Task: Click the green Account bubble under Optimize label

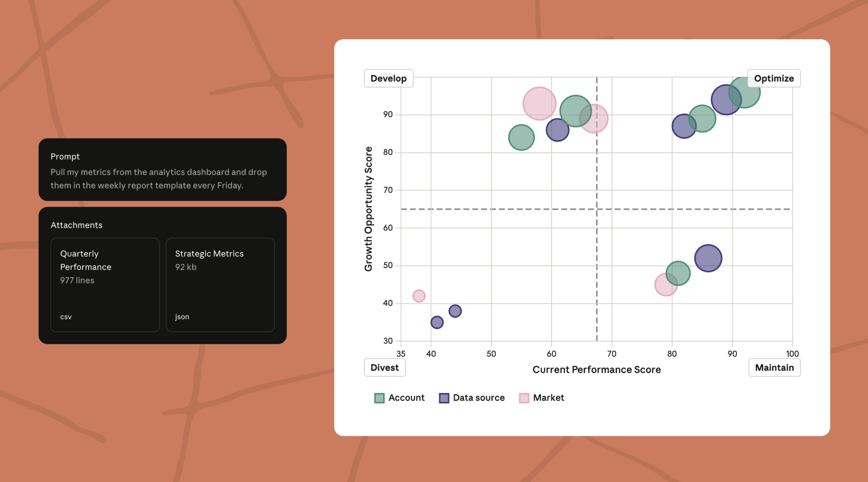Action: pos(744,92)
